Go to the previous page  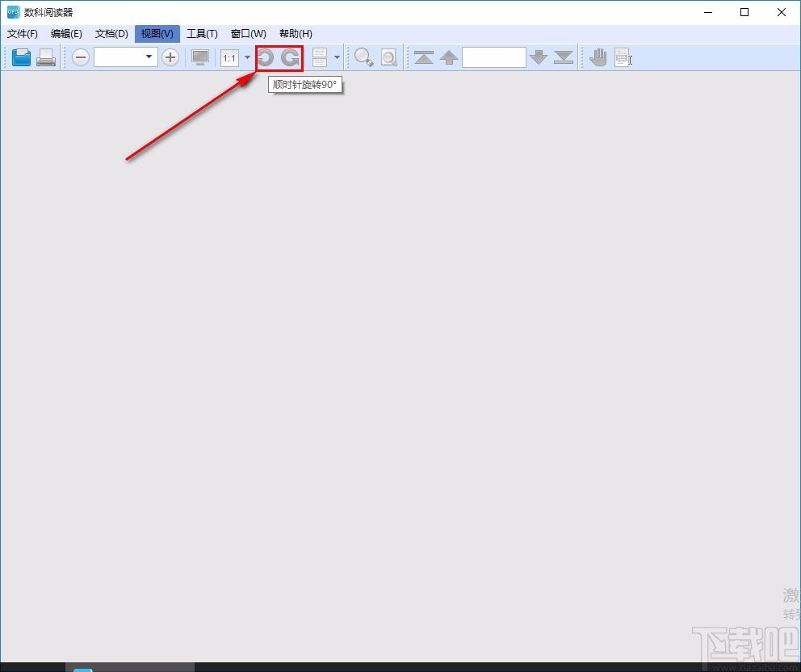tap(449, 57)
